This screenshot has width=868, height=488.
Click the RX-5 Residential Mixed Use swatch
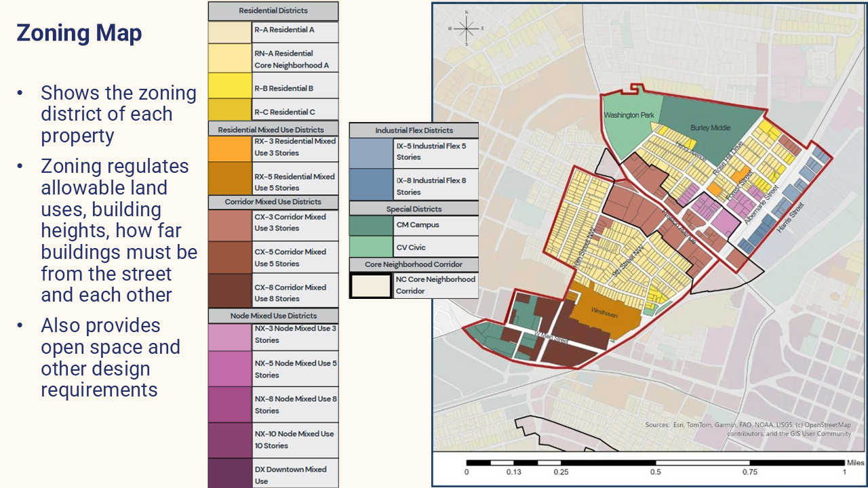[x=230, y=179]
